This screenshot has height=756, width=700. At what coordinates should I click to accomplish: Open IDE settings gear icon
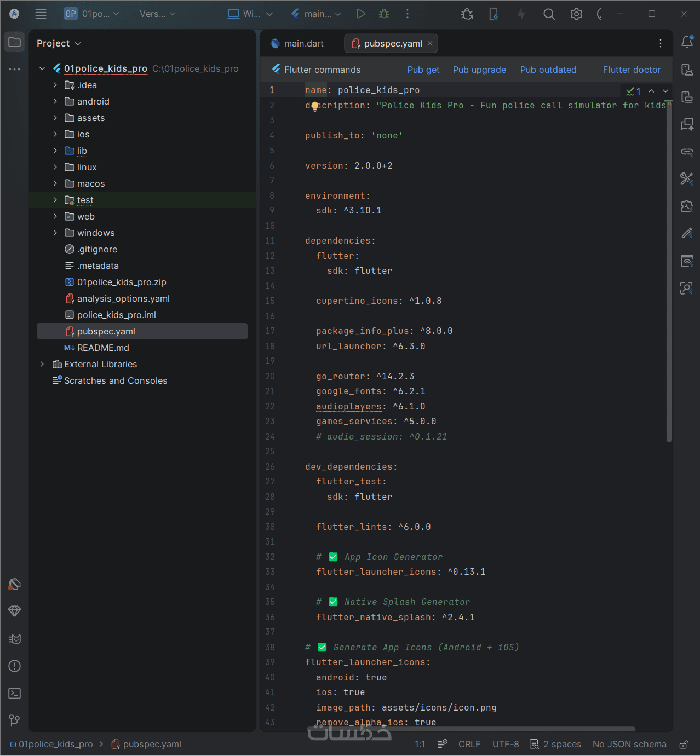coord(576,14)
